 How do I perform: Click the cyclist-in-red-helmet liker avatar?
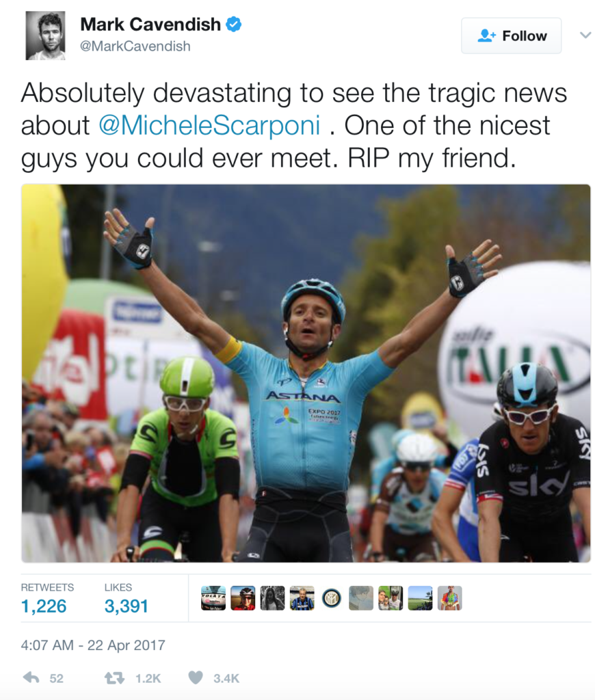243,597
